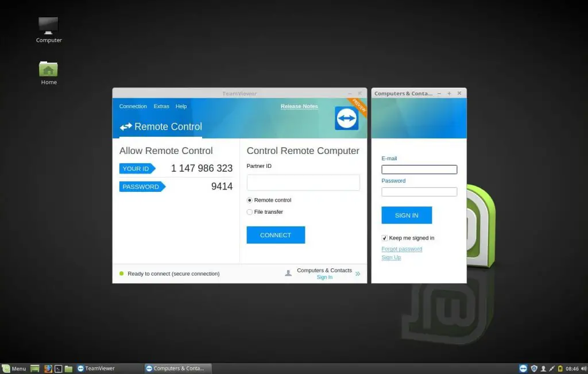The height and width of the screenshot is (374, 588).
Task: Click the Remote Control arrows icon
Action: tap(126, 127)
